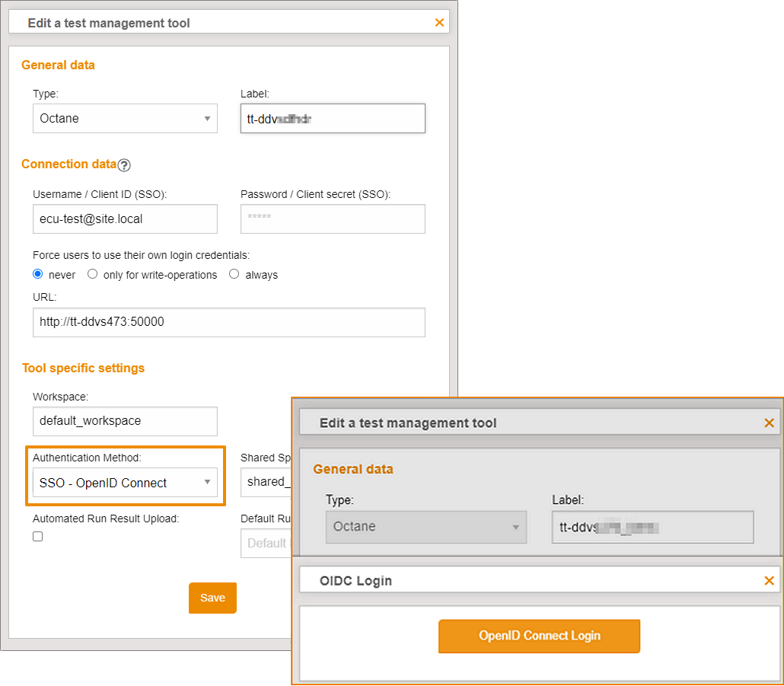Open the Authentication Method dropdown
The width and height of the screenshot is (784, 686).
125,483
